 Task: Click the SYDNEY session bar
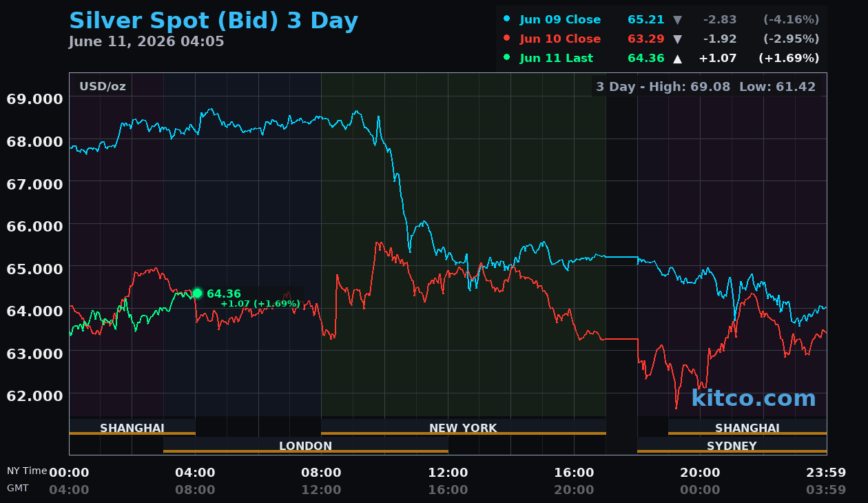click(x=732, y=445)
